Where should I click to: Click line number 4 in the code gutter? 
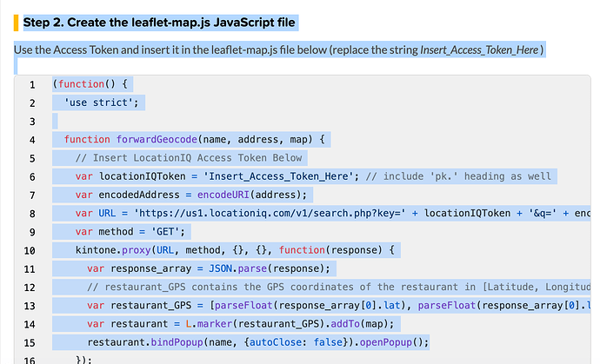(x=32, y=140)
